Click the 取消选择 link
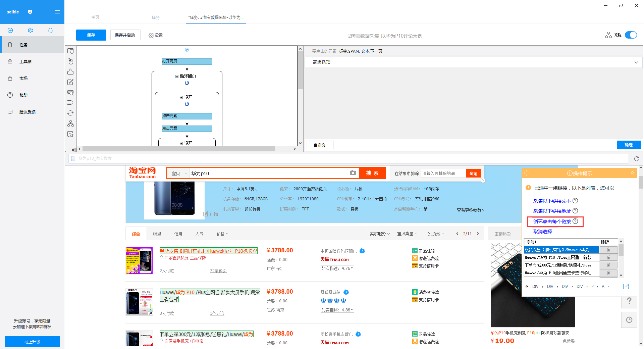 pos(543,232)
